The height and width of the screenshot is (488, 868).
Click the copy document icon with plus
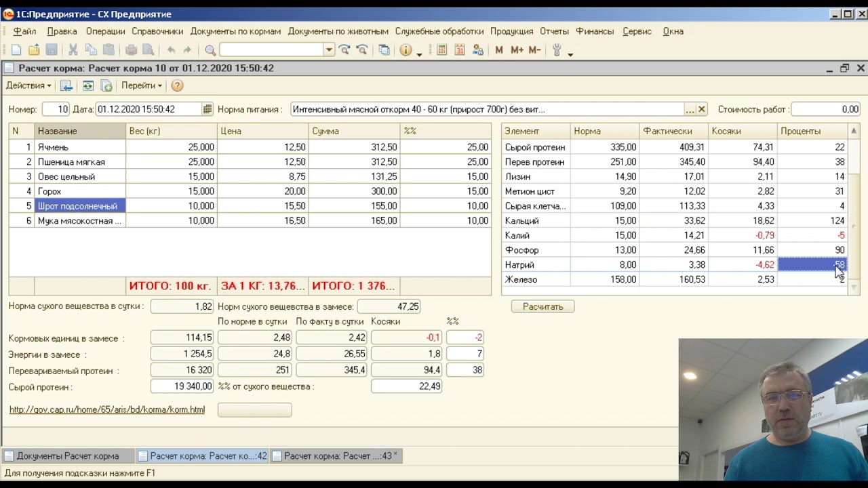pos(106,85)
